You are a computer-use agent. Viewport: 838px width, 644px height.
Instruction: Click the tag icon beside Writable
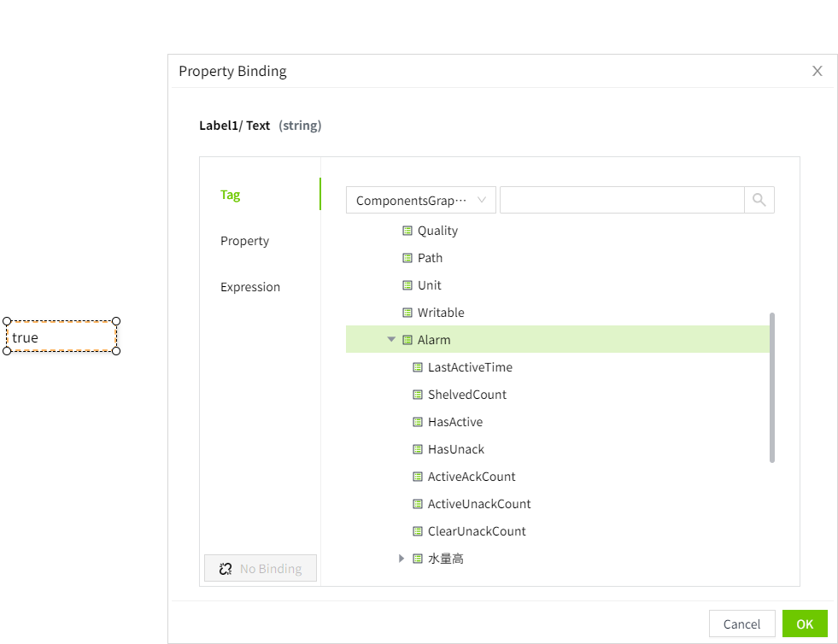pyautogui.click(x=407, y=313)
